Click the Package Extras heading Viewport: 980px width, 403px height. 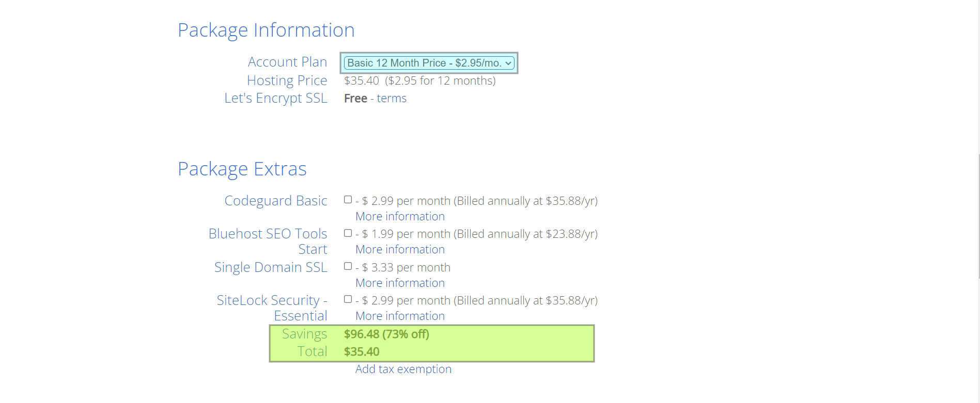pyautogui.click(x=242, y=169)
